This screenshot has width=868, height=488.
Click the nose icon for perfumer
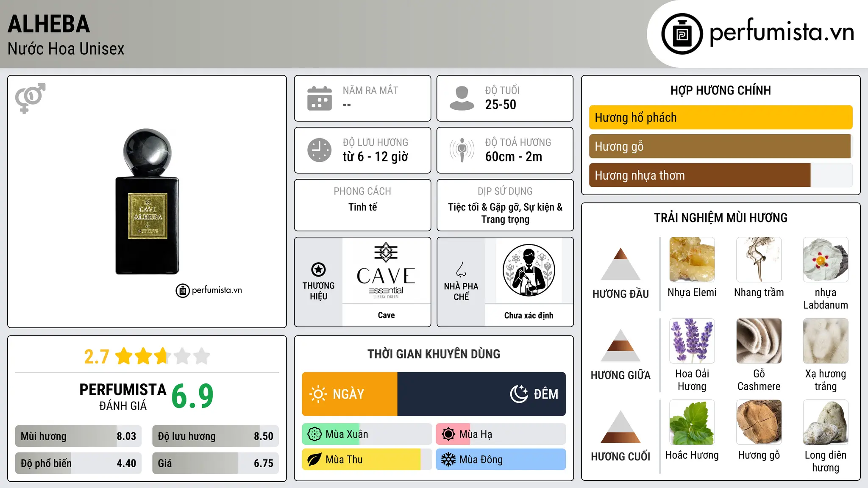point(461,269)
